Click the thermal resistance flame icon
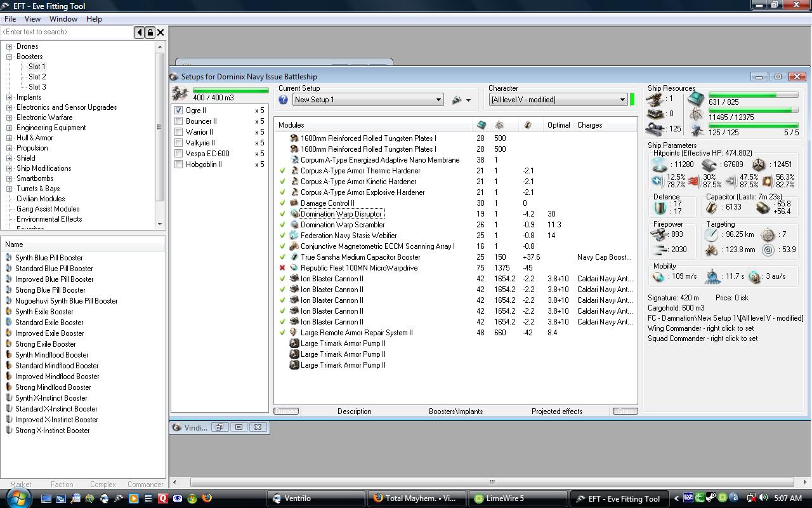The image size is (812, 508). click(693, 181)
